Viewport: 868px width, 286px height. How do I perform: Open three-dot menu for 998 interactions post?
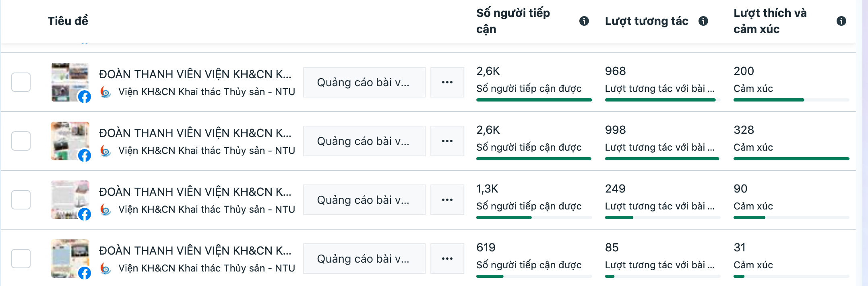tap(447, 141)
